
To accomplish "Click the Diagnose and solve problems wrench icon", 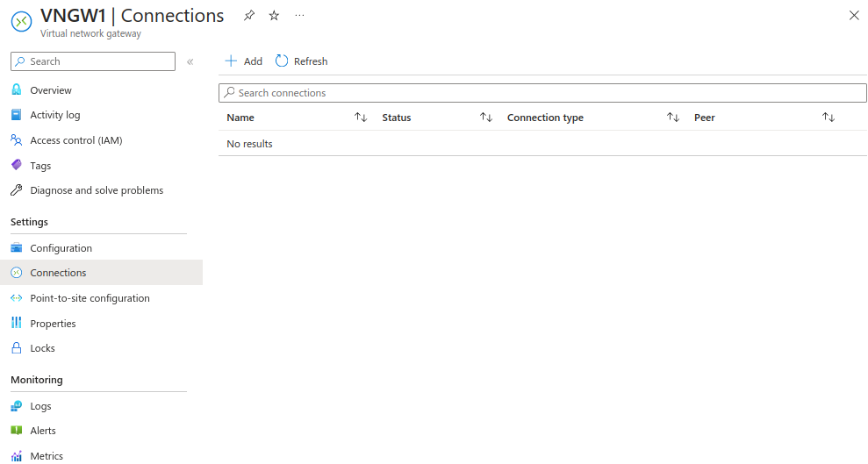I will coord(16,190).
